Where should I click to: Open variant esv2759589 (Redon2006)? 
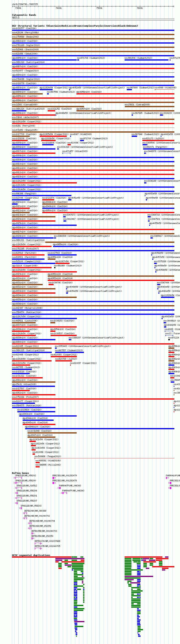point(25,37)
